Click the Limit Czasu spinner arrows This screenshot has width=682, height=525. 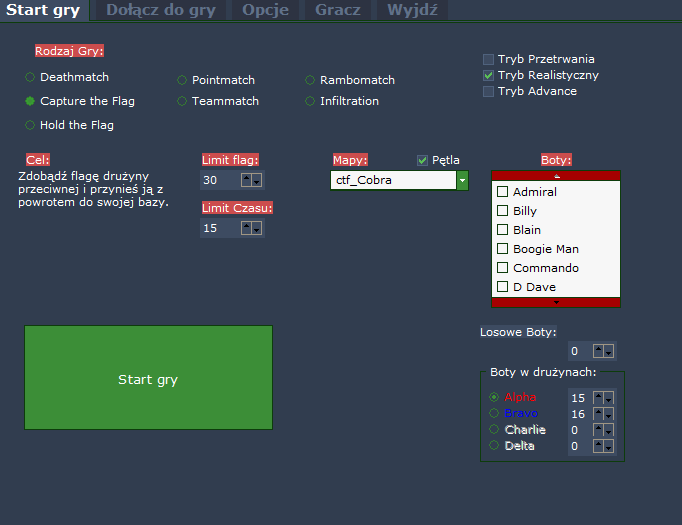[252, 228]
